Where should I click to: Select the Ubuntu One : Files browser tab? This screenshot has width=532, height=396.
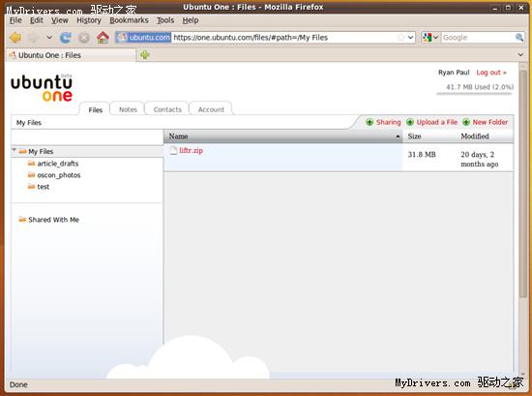[x=71, y=55]
